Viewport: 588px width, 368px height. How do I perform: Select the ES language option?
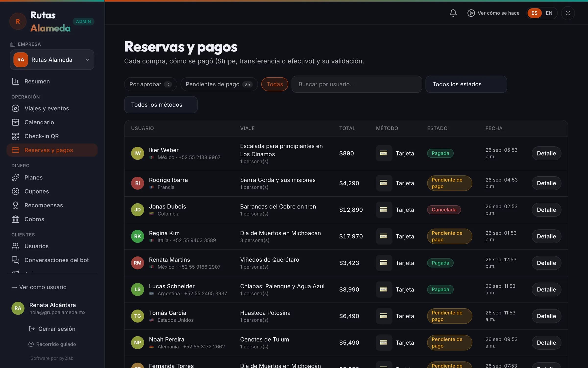pos(534,13)
